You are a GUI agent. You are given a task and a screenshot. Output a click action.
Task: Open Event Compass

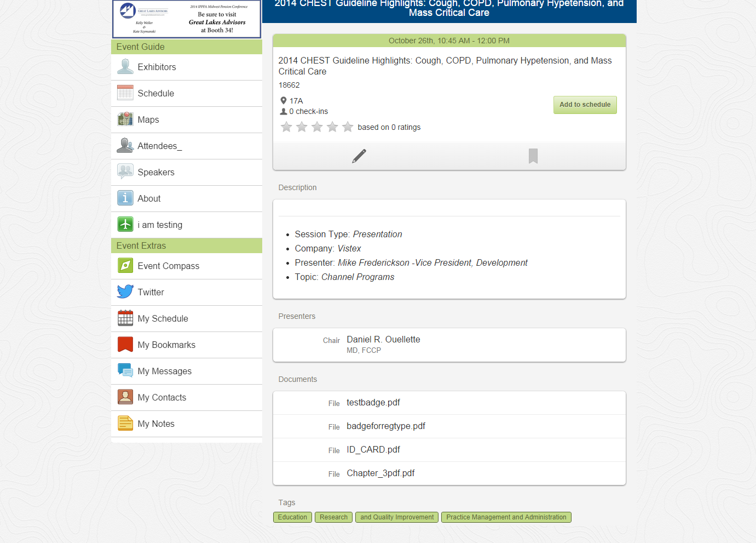[187, 266]
